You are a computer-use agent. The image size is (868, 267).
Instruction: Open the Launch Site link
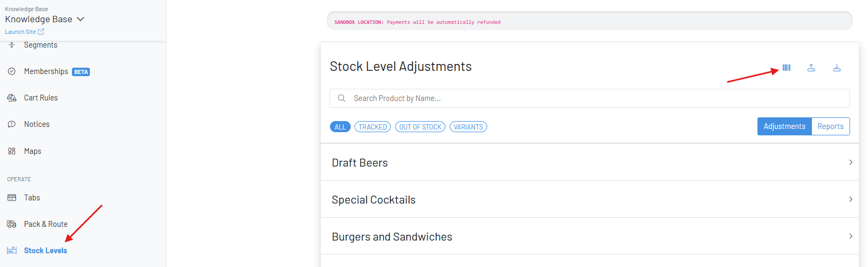(24, 32)
